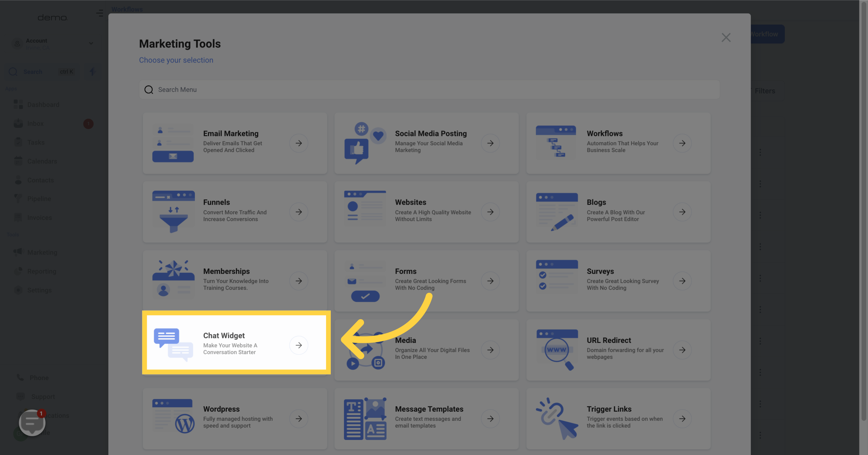Click the sidebar Search box
Viewport: 868px width, 455px height.
(x=42, y=72)
